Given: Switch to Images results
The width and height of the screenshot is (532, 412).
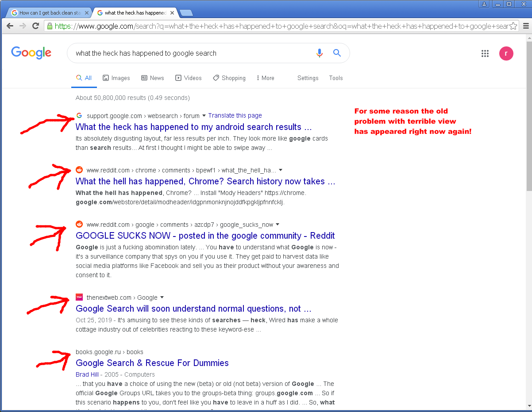Looking at the screenshot, I should tap(116, 78).
